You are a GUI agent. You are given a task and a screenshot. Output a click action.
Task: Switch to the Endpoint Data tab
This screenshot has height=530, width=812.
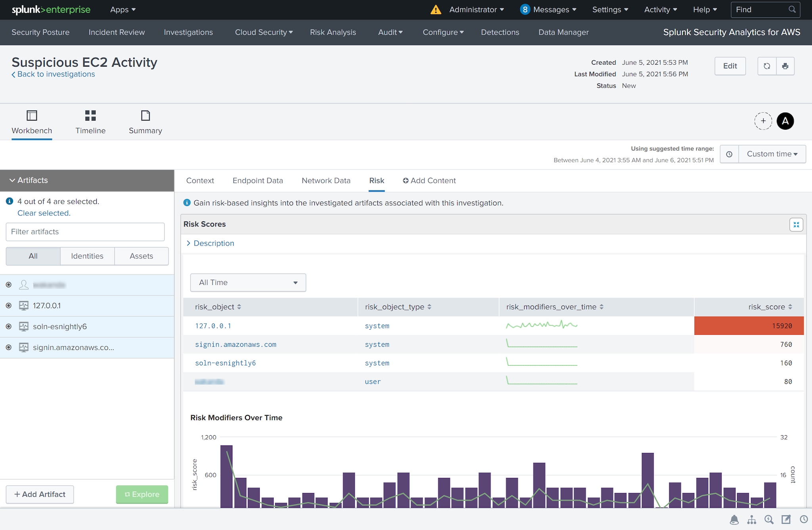[258, 181]
